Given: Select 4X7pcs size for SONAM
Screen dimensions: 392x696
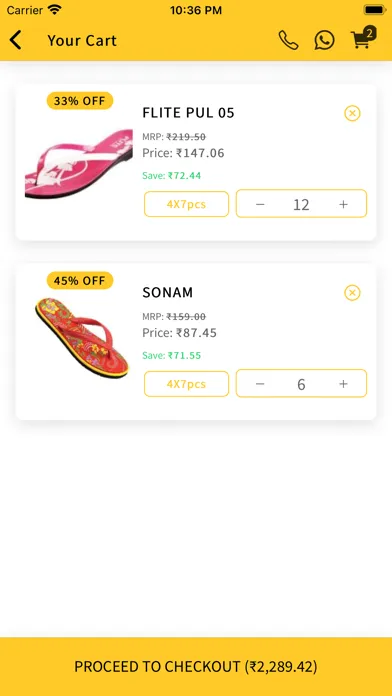Looking at the screenshot, I should pyautogui.click(x=186, y=384).
